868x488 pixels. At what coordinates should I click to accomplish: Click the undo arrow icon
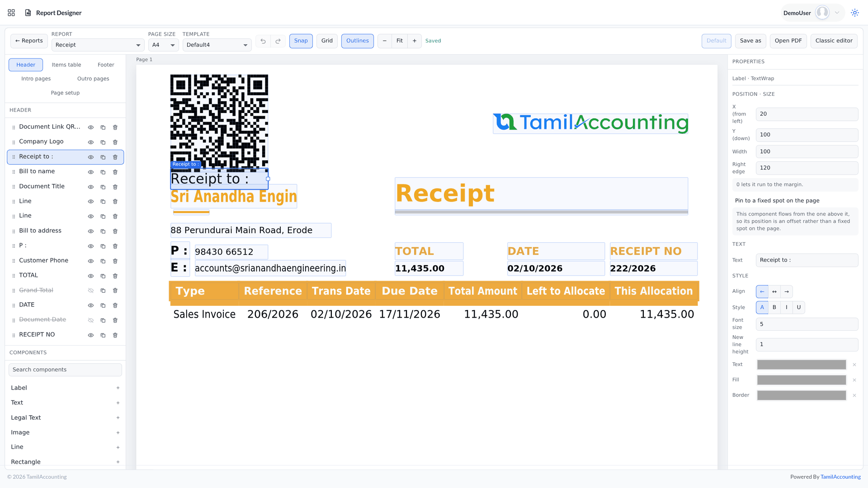coord(263,41)
